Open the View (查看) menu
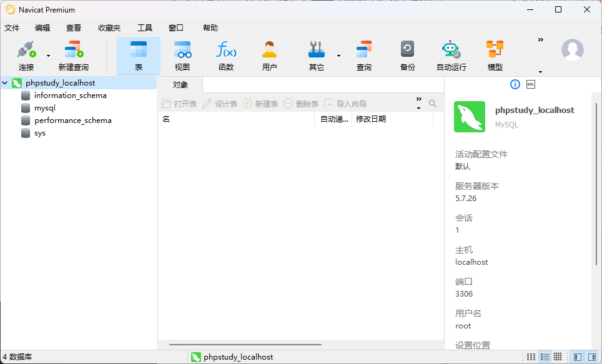The width and height of the screenshot is (602, 364). [73, 27]
